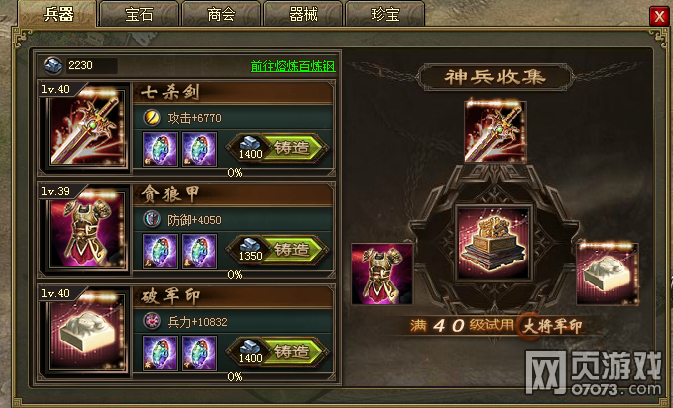Click the steel ingot currency icon beside 2230
The image size is (673, 408).
[x=53, y=65]
